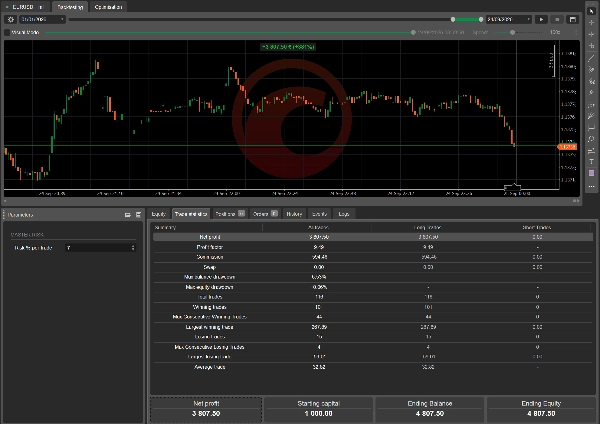Click the visual mode progress slider handle
The width and height of the screenshot is (600, 424).
click(x=413, y=33)
